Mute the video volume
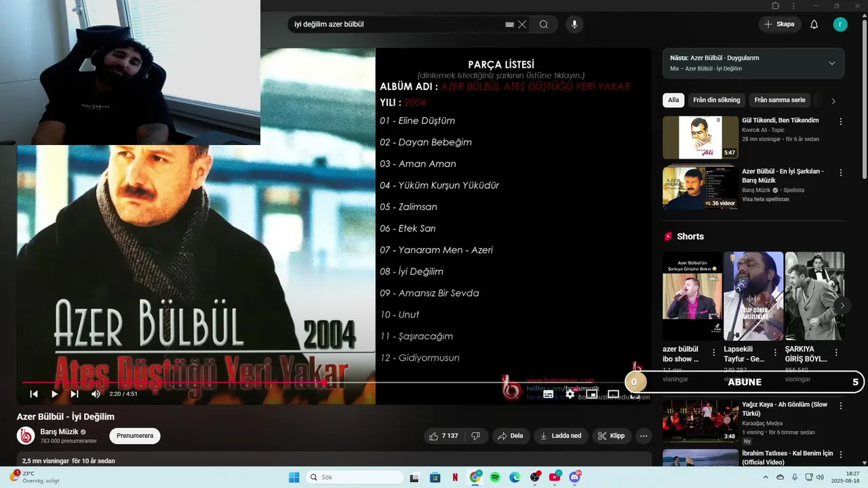868x488 pixels. [x=96, y=394]
